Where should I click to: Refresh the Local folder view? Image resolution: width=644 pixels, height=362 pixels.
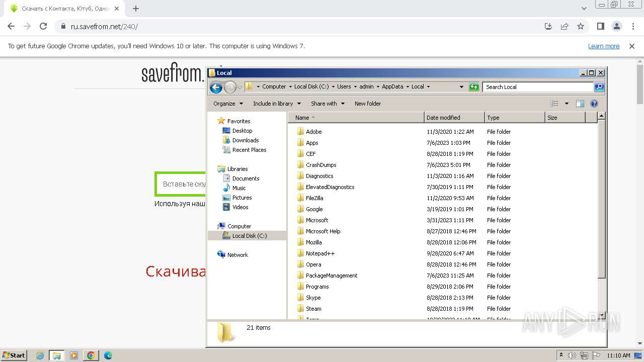474,87
